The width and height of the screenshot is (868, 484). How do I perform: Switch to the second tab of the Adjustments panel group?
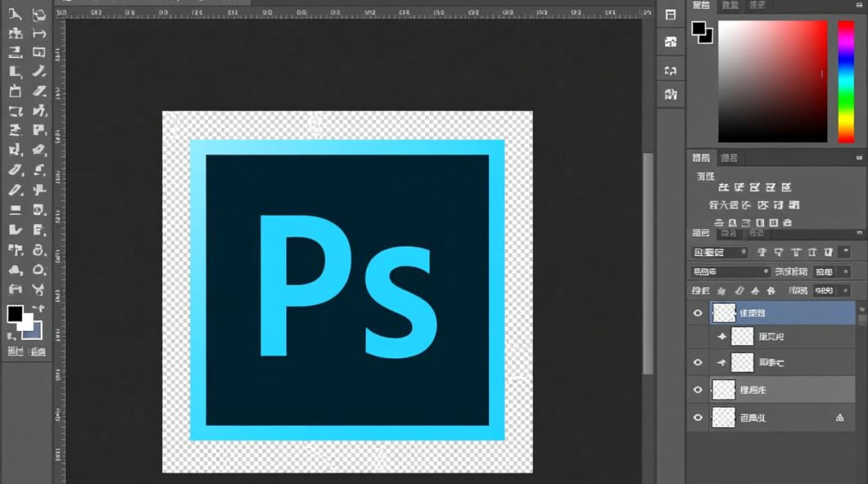tap(730, 157)
